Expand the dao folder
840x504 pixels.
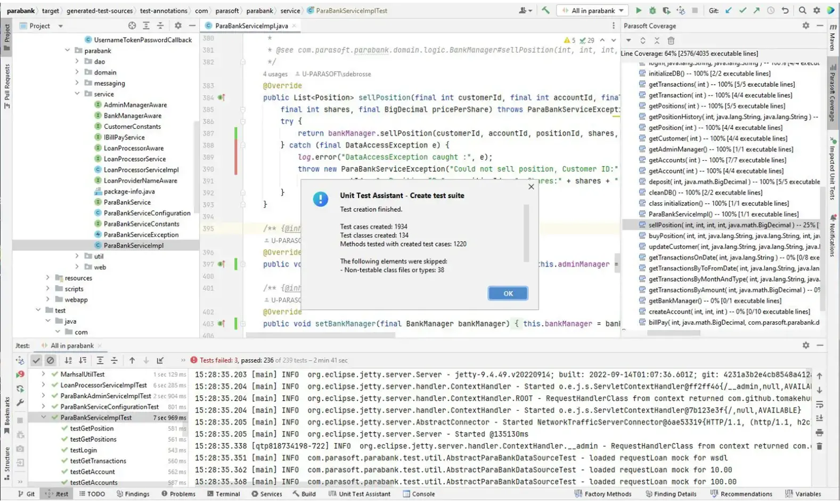tap(77, 61)
